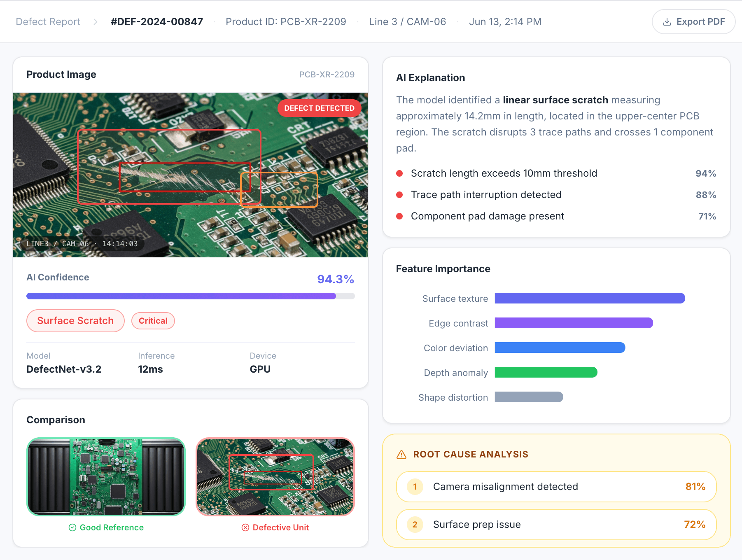Click the breadcrumb chevron after Defect Report
Image resolution: width=742 pixels, height=560 pixels.
click(x=96, y=22)
